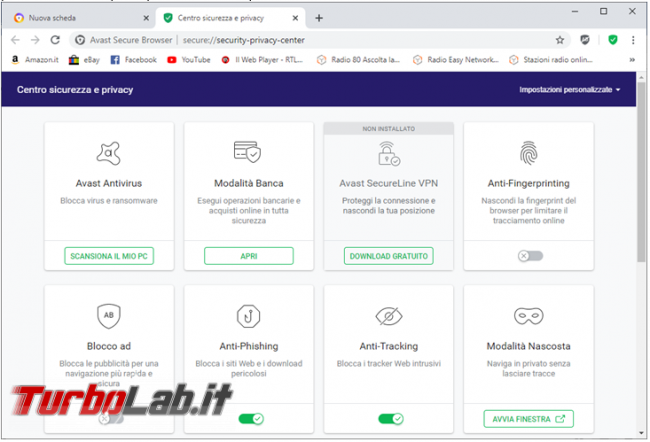Viewport: 650px width, 442px height.
Task: Expand Impostazioni personalizzate dropdown
Action: pyautogui.click(x=570, y=90)
